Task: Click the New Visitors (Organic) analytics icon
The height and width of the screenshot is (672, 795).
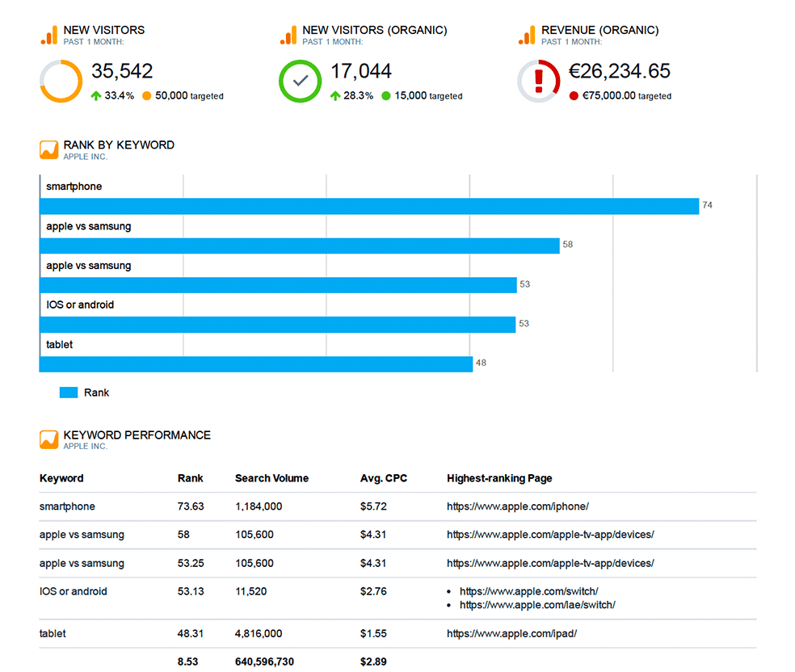Action: [x=288, y=36]
